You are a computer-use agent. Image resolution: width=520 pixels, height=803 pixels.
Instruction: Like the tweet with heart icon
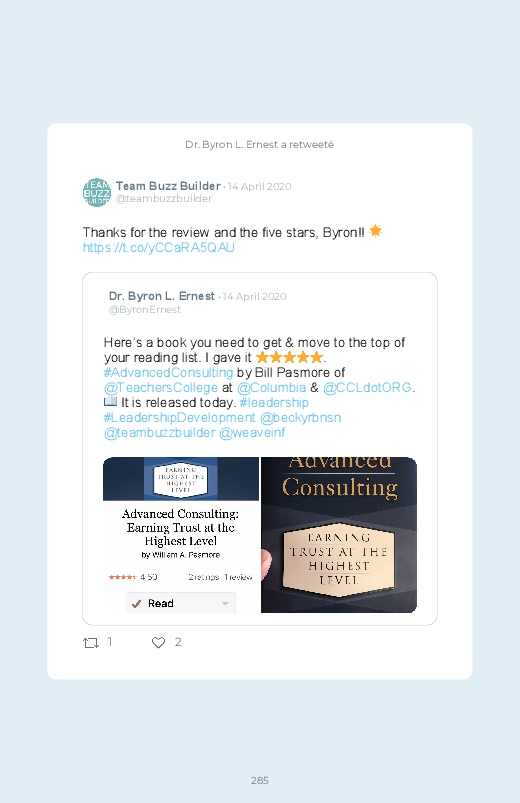[158, 642]
